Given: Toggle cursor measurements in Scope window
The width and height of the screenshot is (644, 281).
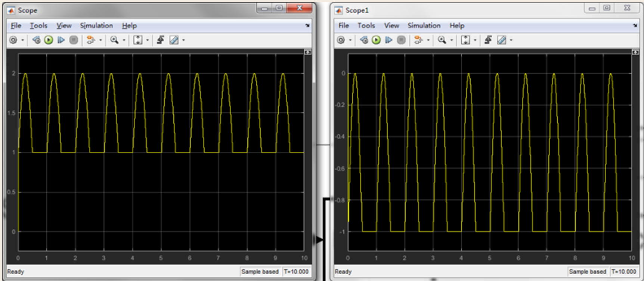Looking at the screenshot, I should 174,40.
